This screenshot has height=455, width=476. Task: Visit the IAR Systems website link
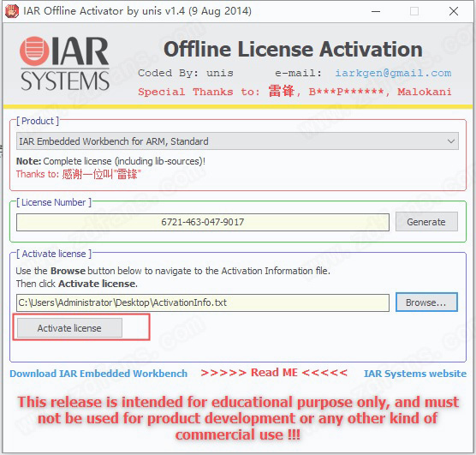click(x=415, y=374)
